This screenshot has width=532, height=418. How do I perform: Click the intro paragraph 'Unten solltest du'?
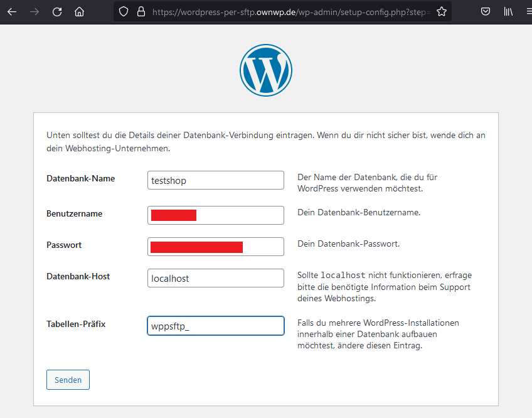click(x=266, y=142)
